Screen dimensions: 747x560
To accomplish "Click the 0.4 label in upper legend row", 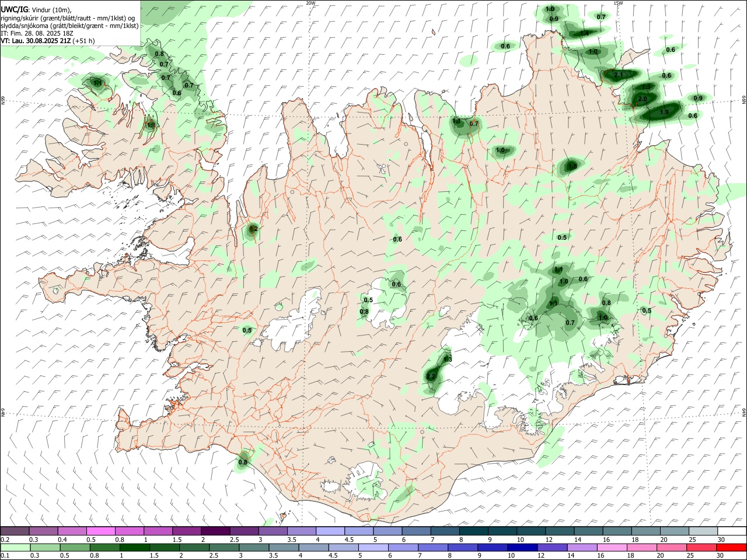I will click(x=62, y=540).
